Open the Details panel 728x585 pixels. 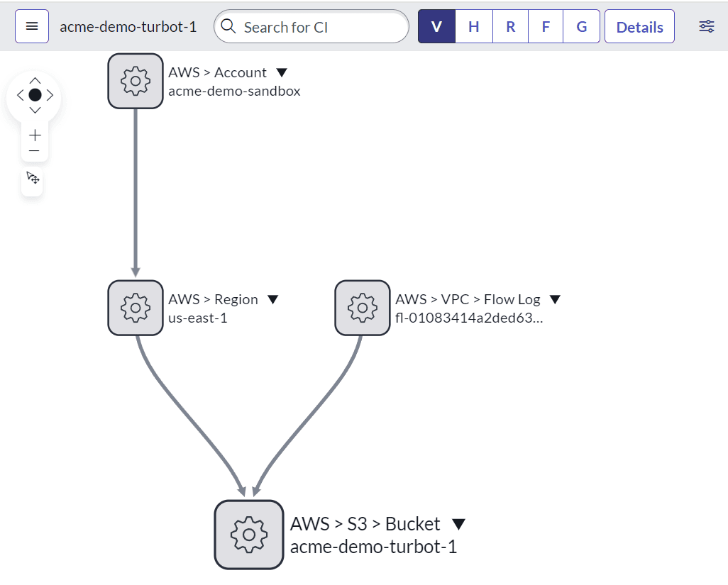pos(639,26)
